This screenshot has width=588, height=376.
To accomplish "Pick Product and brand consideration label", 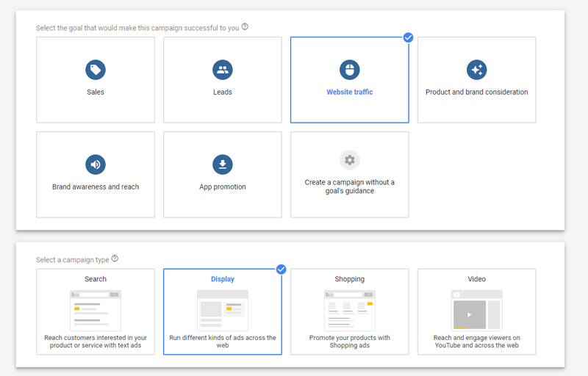I will (476, 92).
